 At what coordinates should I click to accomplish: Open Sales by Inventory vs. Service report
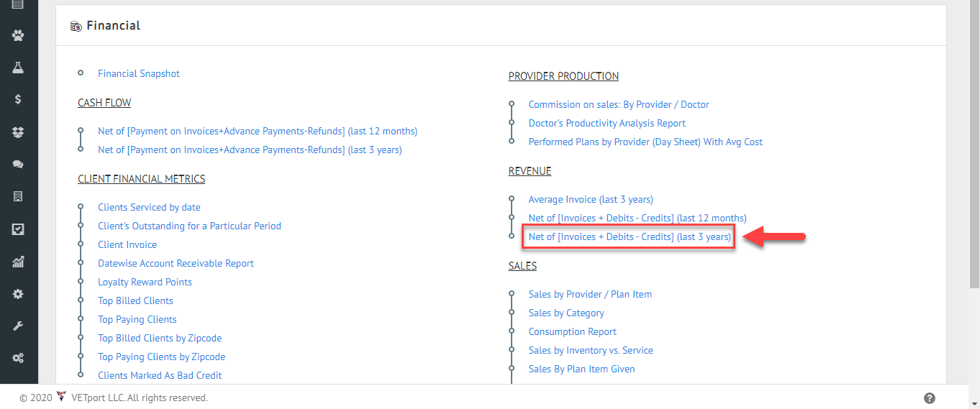pos(591,350)
